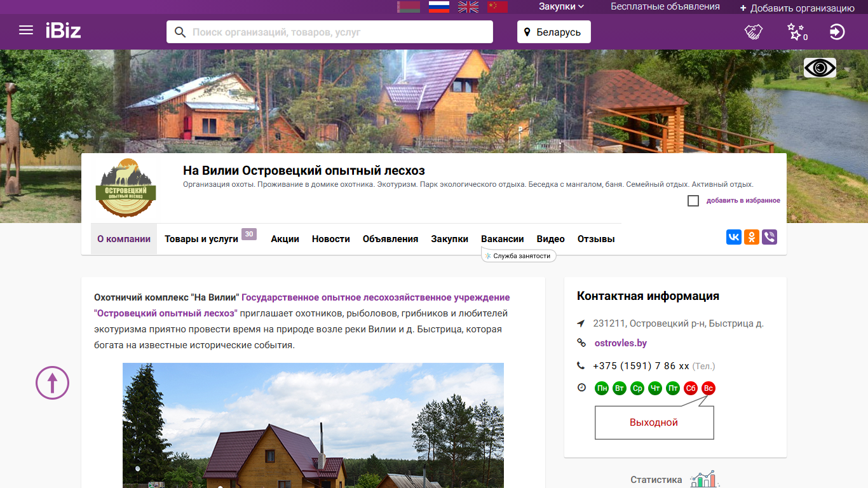Click the hunting lodge photo

(x=313, y=425)
